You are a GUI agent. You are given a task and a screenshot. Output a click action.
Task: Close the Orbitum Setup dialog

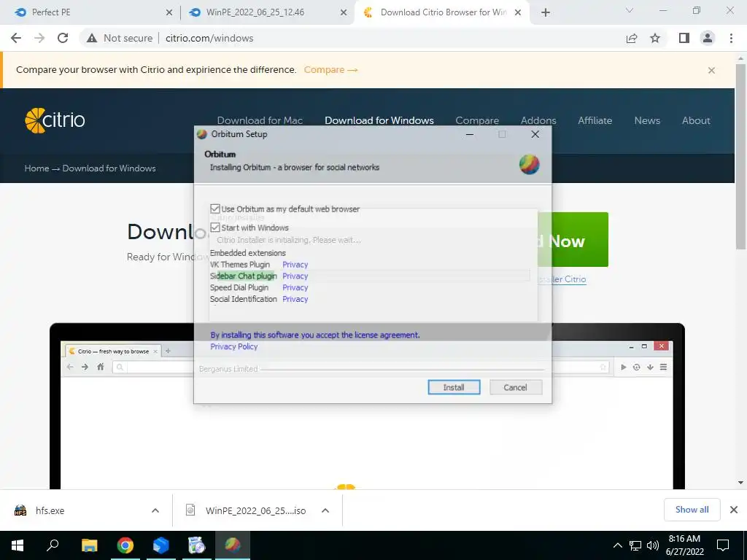(x=535, y=134)
